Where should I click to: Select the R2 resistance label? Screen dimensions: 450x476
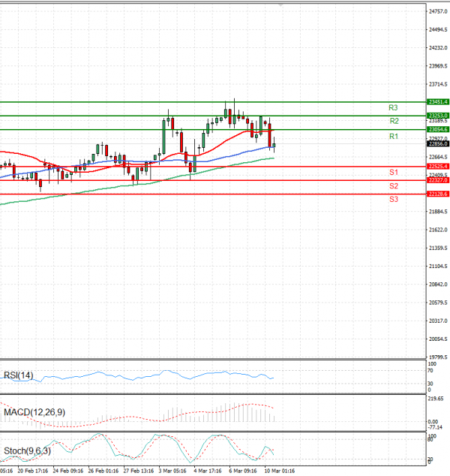(x=393, y=122)
